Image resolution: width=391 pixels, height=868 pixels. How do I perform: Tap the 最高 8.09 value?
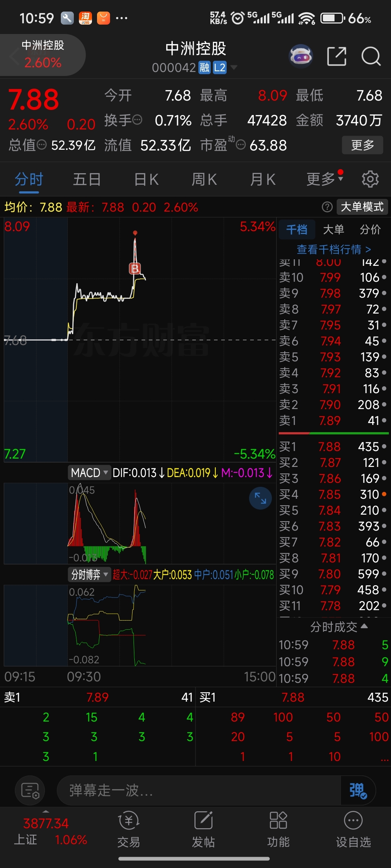pos(272,95)
